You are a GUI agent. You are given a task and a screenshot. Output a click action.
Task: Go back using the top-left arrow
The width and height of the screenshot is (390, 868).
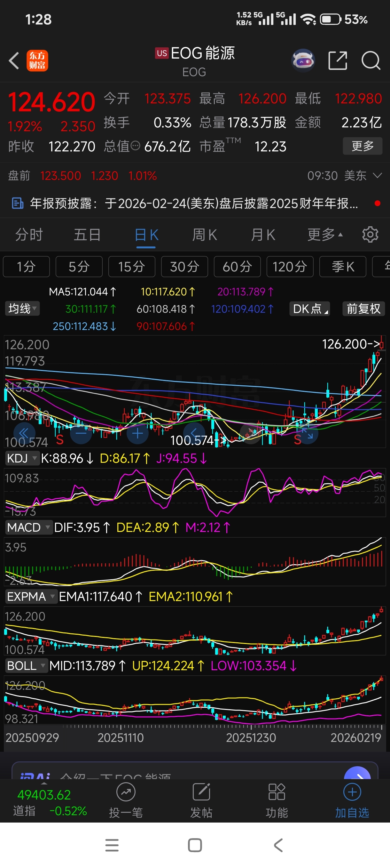[x=14, y=61]
